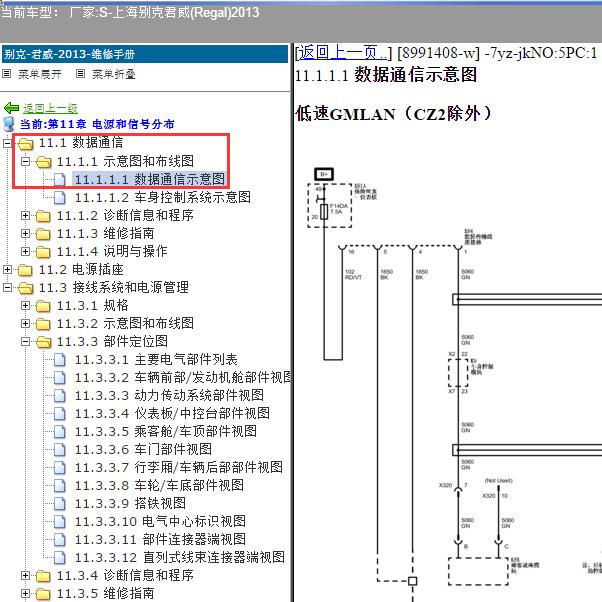Viewport: 602px width, 602px height.
Task: Click the page icon for 11.3.3.12 直列式线束连接器端视图
Action: pos(60,558)
